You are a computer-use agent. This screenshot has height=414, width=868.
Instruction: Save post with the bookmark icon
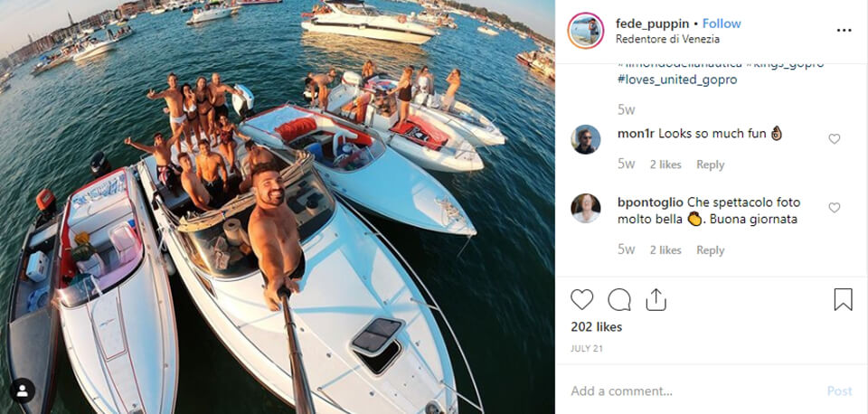pos(843,300)
